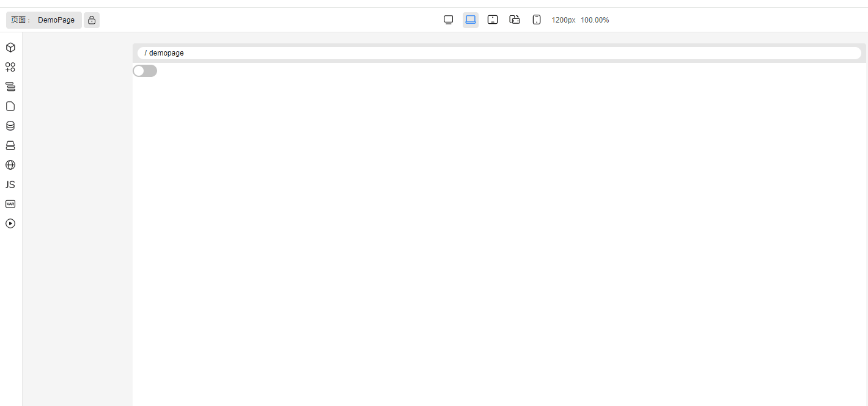
Task: Switch to mobile phone viewport
Action: (537, 20)
